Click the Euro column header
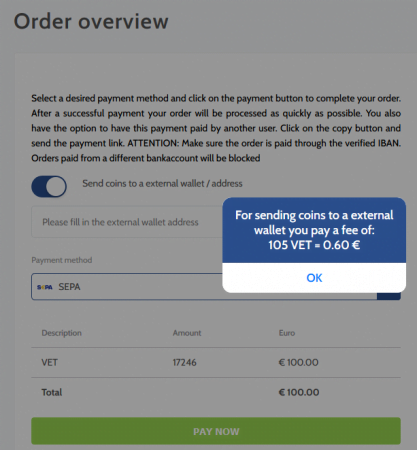 [x=287, y=333]
